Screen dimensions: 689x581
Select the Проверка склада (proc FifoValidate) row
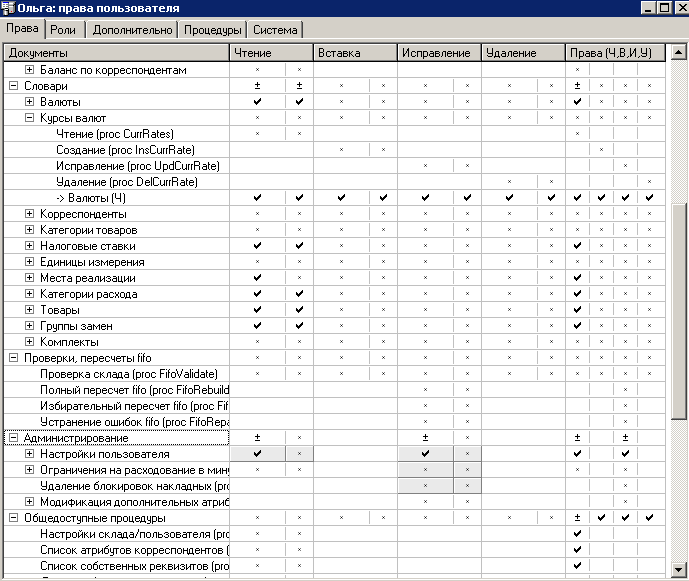click(128, 374)
